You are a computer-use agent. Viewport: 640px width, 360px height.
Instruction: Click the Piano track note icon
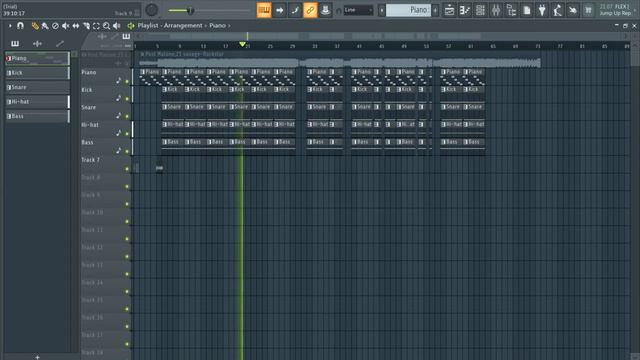[x=118, y=80]
